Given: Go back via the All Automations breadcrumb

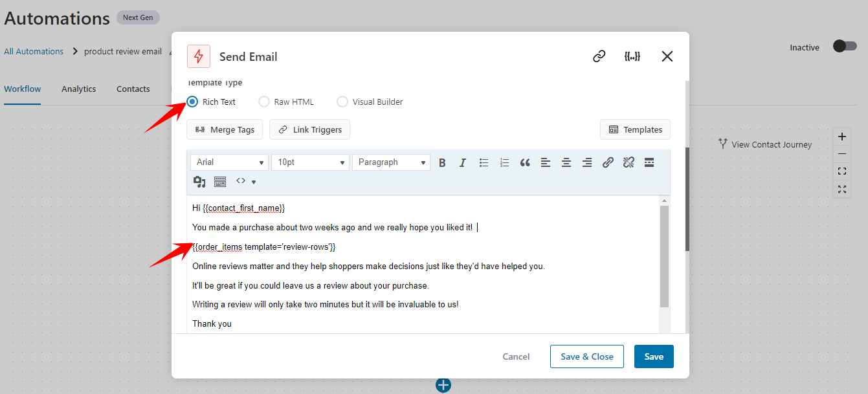Looking at the screenshot, I should pyautogui.click(x=34, y=51).
